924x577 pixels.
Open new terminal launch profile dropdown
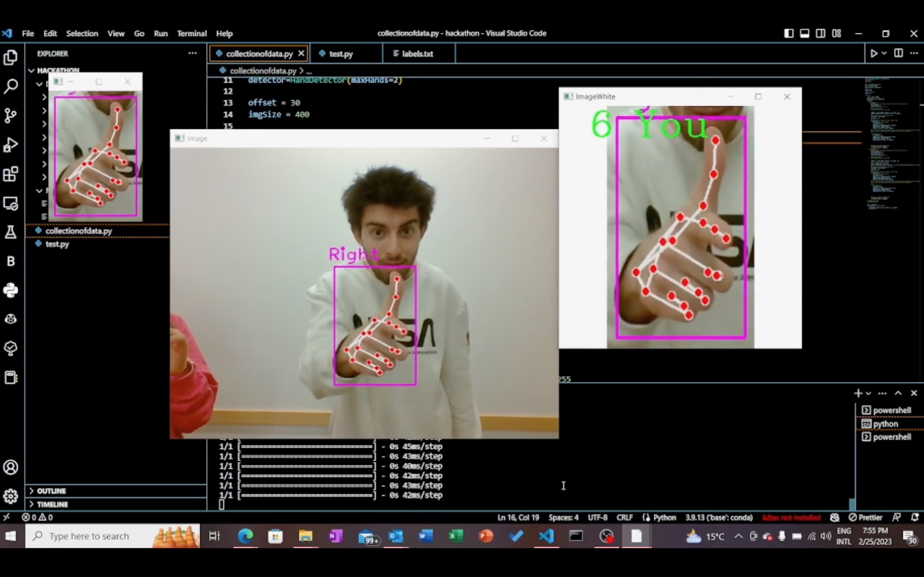pos(868,393)
